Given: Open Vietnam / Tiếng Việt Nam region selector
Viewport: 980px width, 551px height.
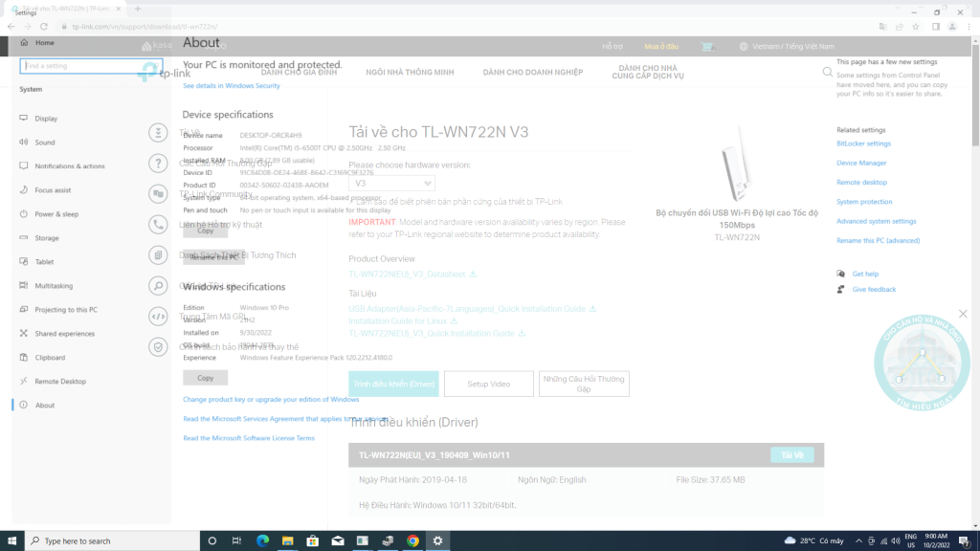Looking at the screenshot, I should click(787, 46).
